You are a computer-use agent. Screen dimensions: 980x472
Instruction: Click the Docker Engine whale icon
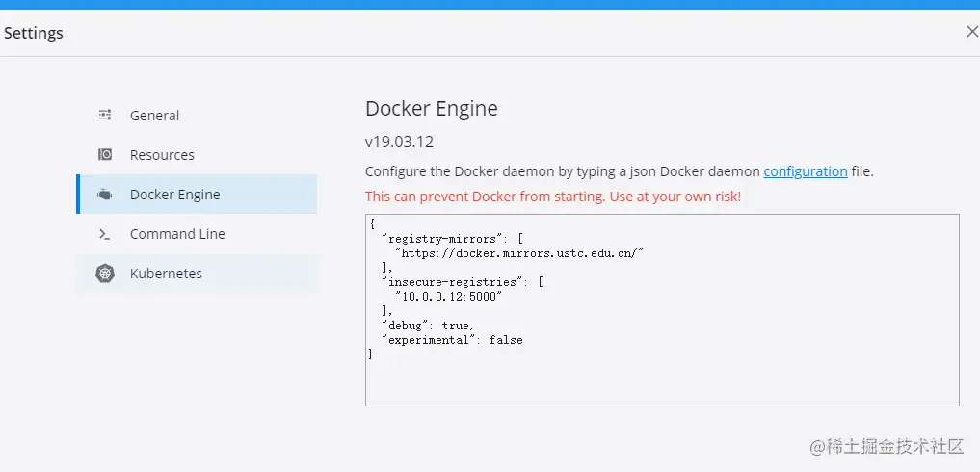click(x=105, y=195)
